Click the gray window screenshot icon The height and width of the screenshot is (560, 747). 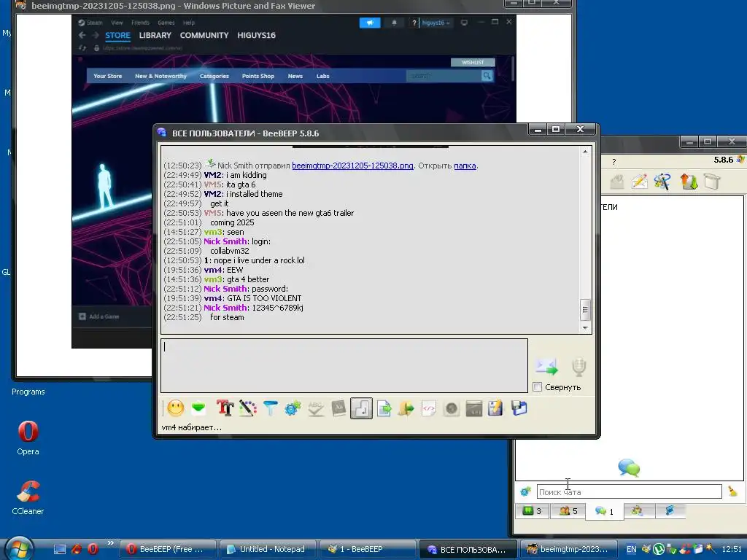point(473,408)
